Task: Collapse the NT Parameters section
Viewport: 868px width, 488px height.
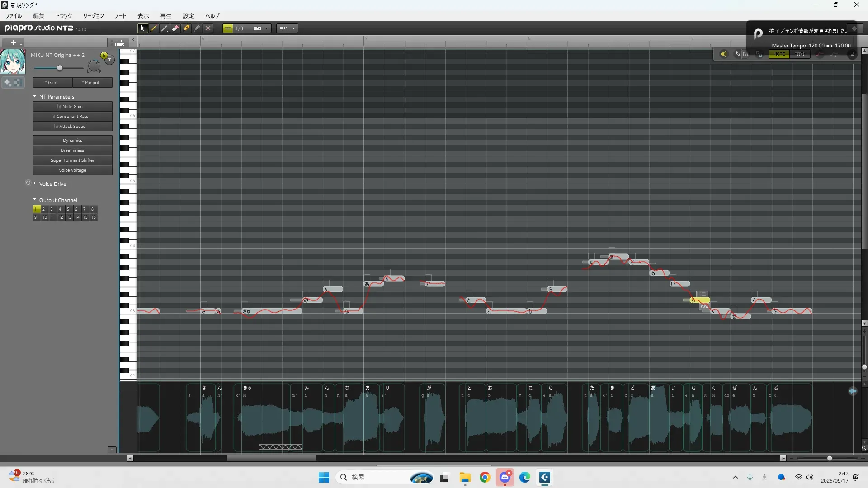Action: tap(35, 96)
